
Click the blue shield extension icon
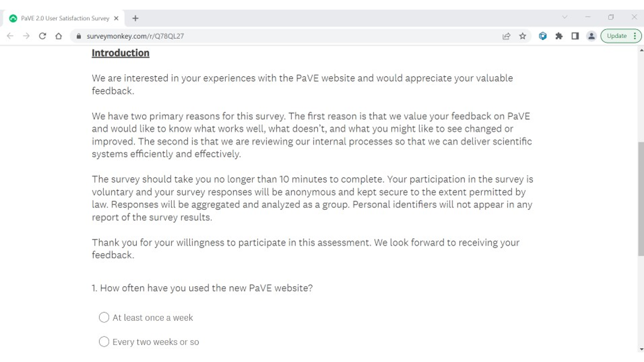pos(543,36)
